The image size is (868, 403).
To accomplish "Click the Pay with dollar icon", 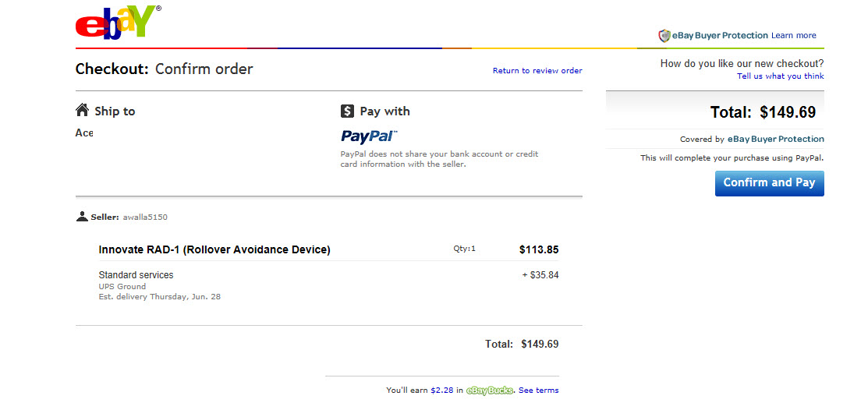I will coord(348,111).
